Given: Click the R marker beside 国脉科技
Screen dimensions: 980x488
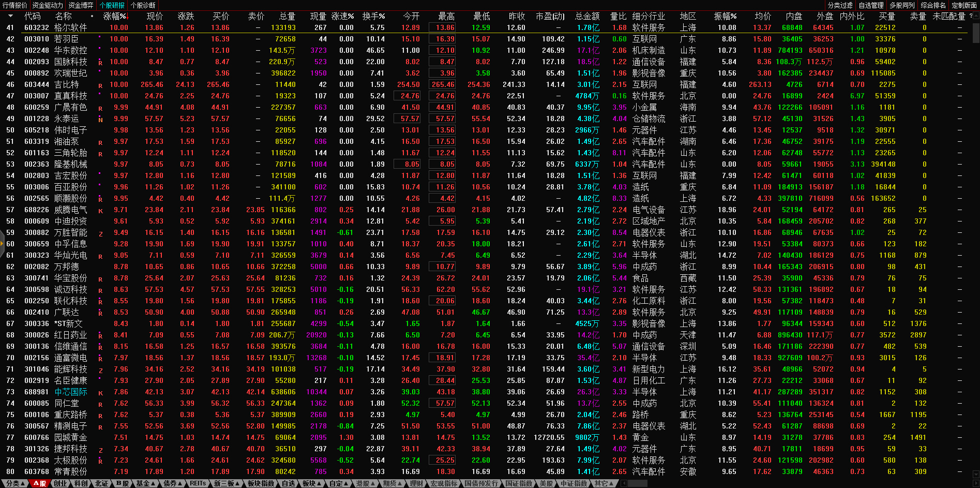Looking at the screenshot, I should (x=100, y=63).
